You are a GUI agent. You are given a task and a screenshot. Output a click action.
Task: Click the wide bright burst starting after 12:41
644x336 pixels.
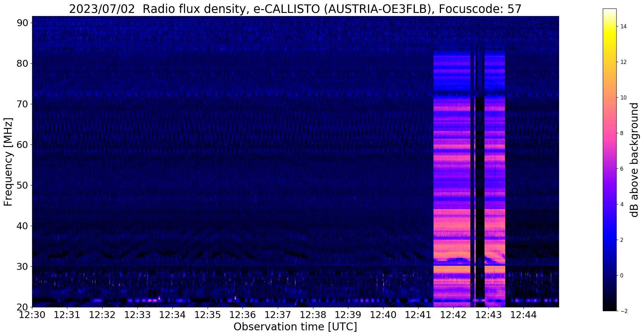click(x=452, y=178)
